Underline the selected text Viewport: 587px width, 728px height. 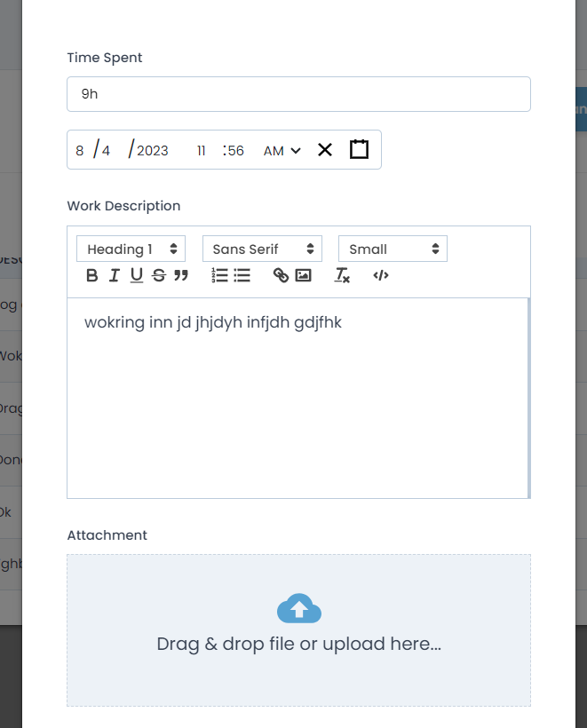(136, 276)
